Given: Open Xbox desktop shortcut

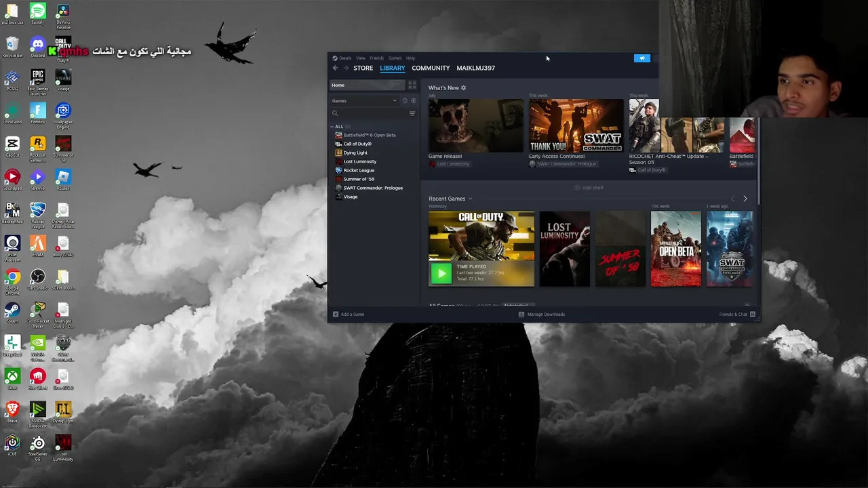Looking at the screenshot, I should [12, 379].
